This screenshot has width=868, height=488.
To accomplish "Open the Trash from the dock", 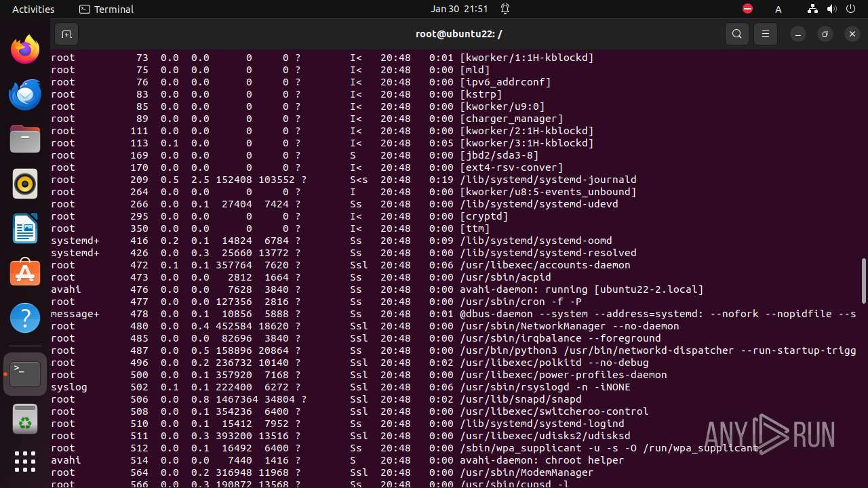I will [25, 418].
